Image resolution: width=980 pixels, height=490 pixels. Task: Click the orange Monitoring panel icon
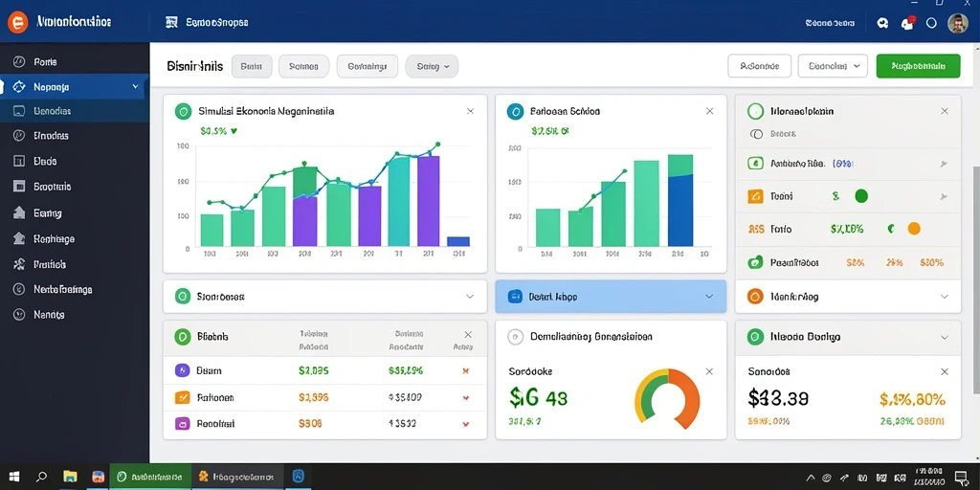[x=755, y=297]
